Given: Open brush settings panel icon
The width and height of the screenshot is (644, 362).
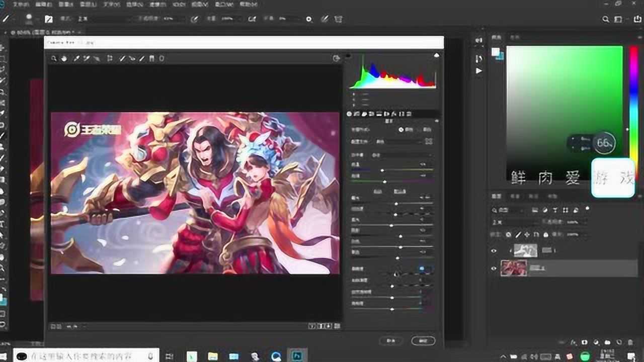Looking at the screenshot, I should click(x=49, y=19).
